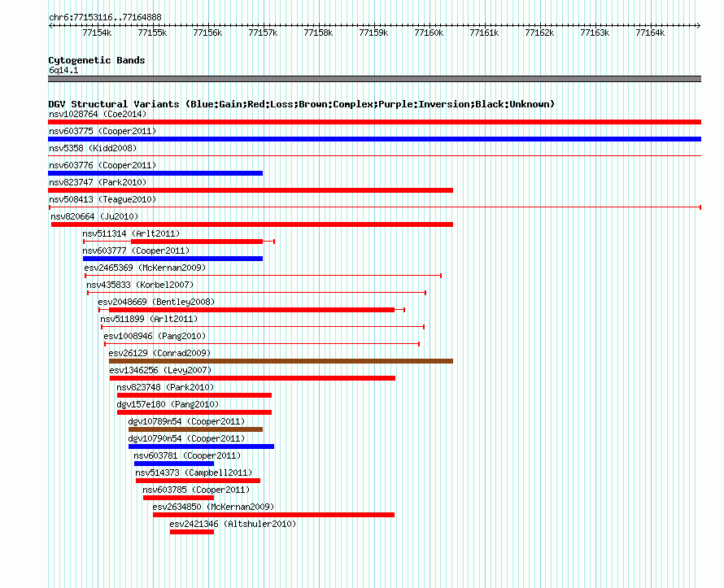
Task: Select the red nsv1028764 loss bar
Action: (374, 122)
